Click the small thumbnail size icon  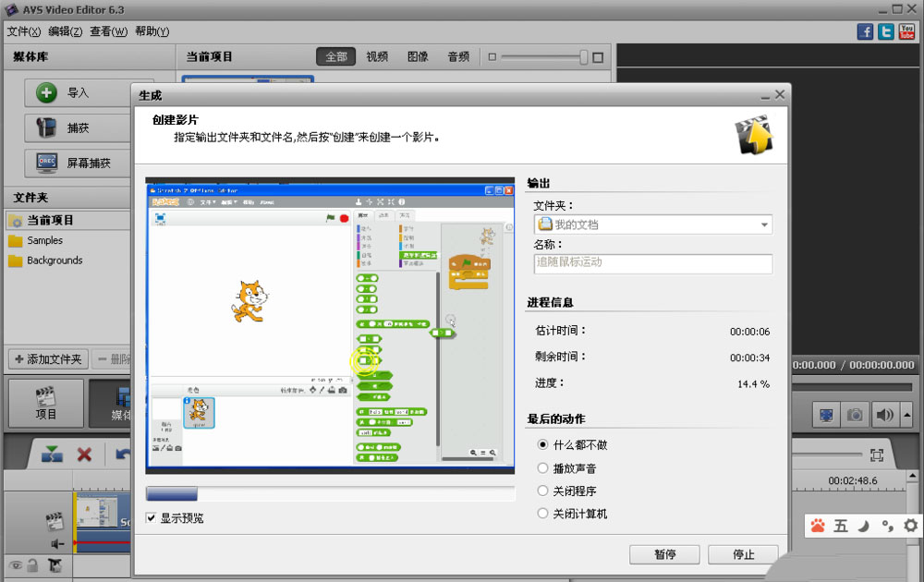[x=492, y=57]
